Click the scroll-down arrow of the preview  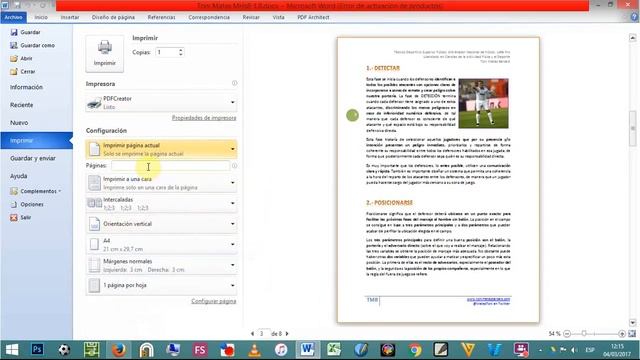click(633, 322)
